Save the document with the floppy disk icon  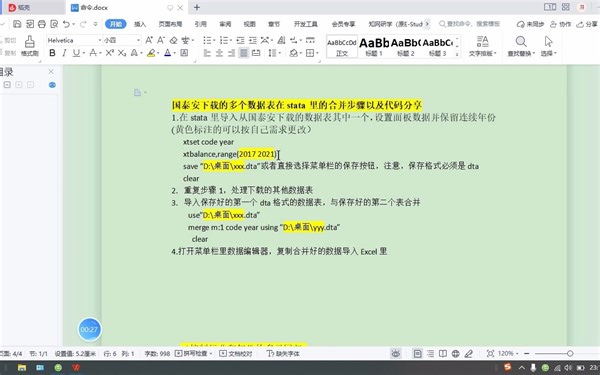coord(17,24)
